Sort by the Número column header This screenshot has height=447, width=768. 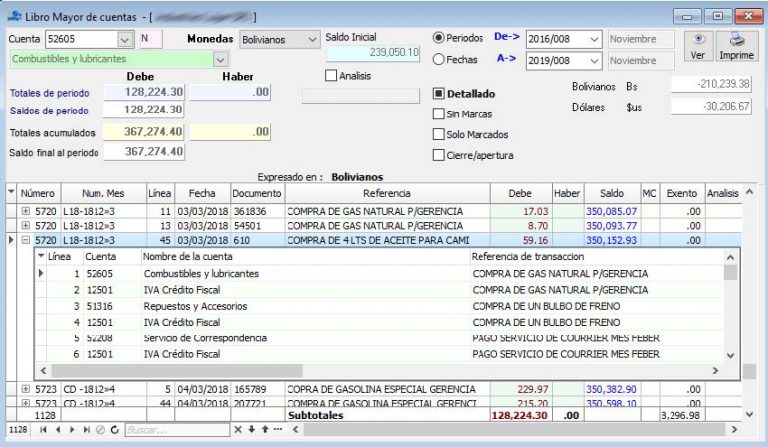click(39, 193)
